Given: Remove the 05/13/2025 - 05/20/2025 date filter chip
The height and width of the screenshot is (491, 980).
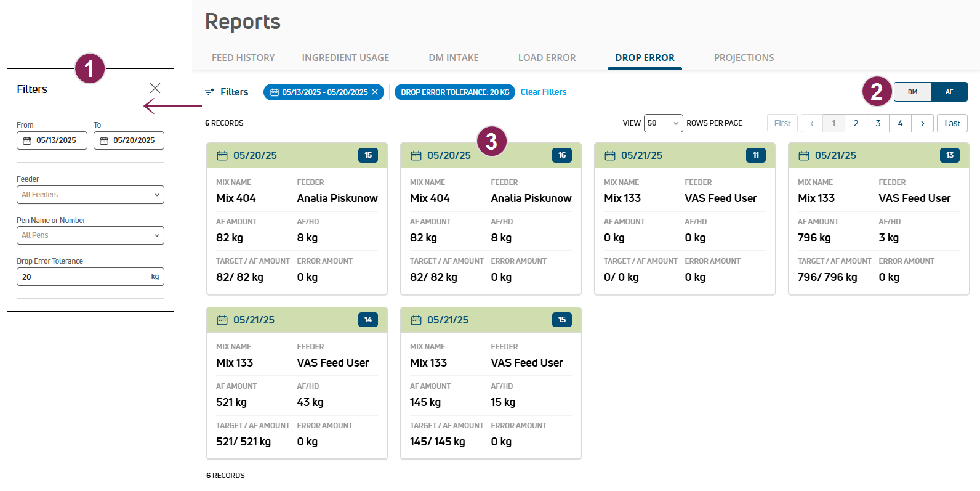Looking at the screenshot, I should pyautogui.click(x=375, y=92).
